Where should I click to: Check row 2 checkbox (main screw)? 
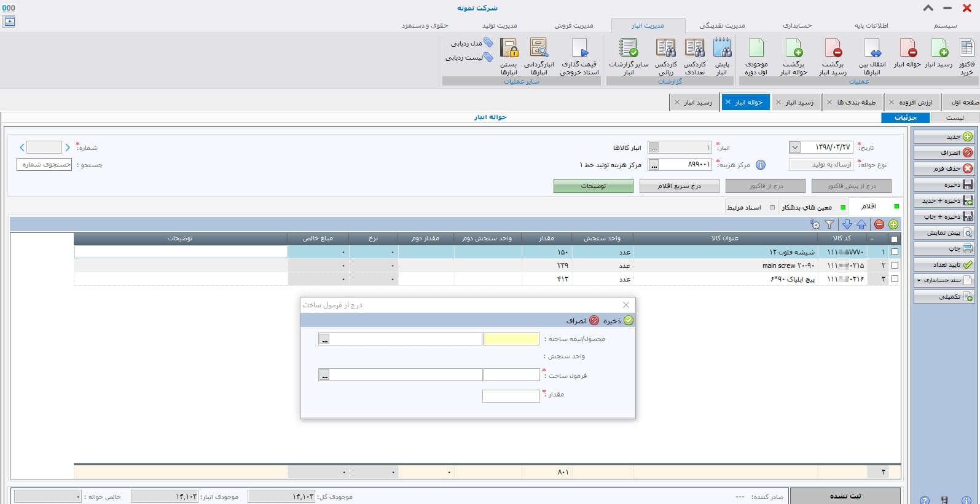[895, 266]
